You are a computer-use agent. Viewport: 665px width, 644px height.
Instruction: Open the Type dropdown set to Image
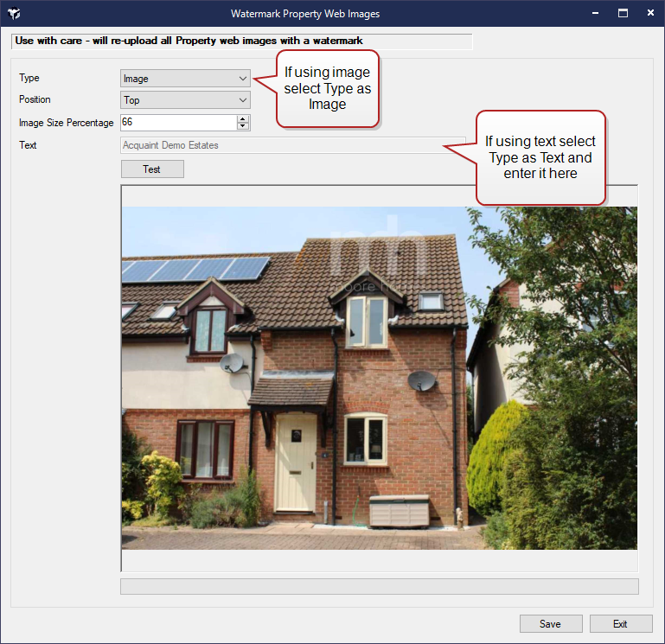[x=185, y=79]
